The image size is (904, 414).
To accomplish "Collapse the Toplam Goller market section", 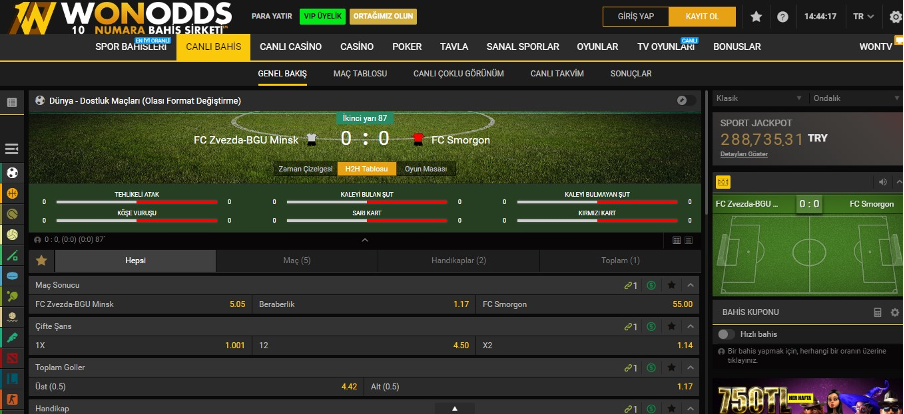I will (690, 367).
